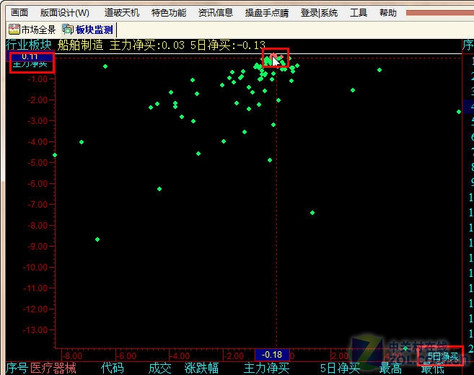Image resolution: width=474 pixels, height=375 pixels.
Task: Click the 市场全景 tab icon
Action: point(14,29)
